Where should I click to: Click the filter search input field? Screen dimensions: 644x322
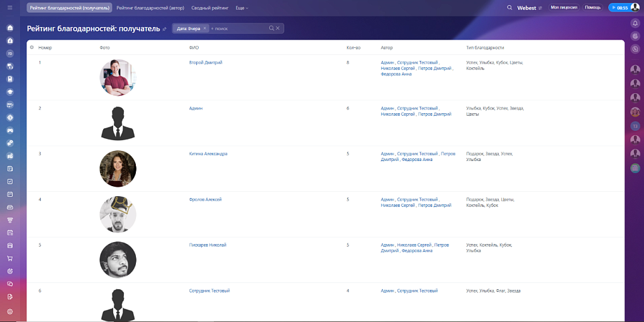(239, 28)
